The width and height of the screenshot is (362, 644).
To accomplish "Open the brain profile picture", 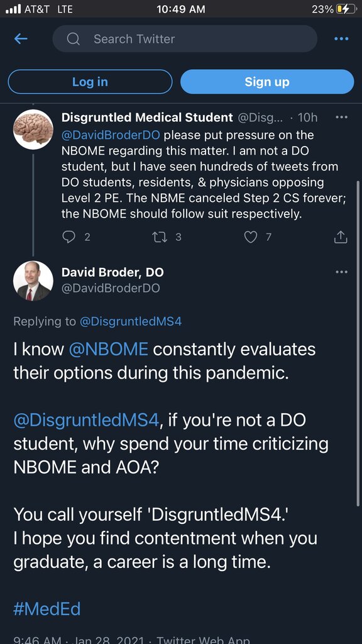I will [33, 130].
